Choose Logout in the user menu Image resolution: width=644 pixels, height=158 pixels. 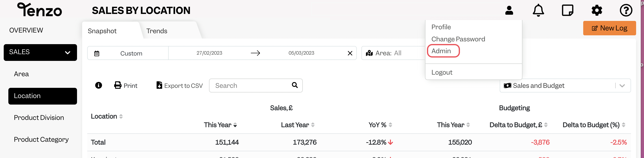click(x=442, y=72)
